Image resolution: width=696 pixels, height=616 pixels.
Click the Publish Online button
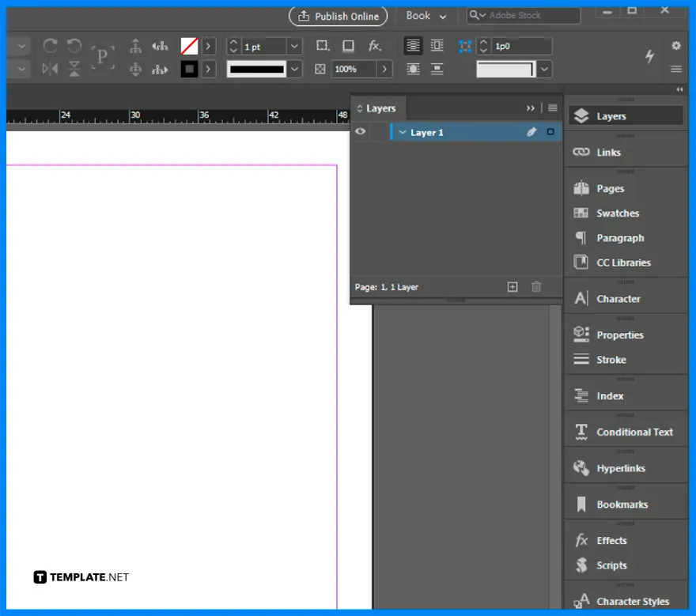(337, 16)
